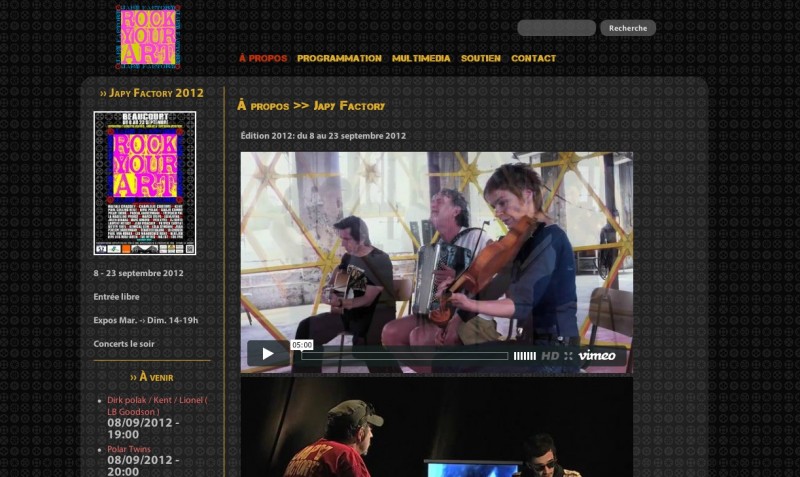This screenshot has height=477, width=800.
Task: Open the Programmation menu
Action: [339, 58]
